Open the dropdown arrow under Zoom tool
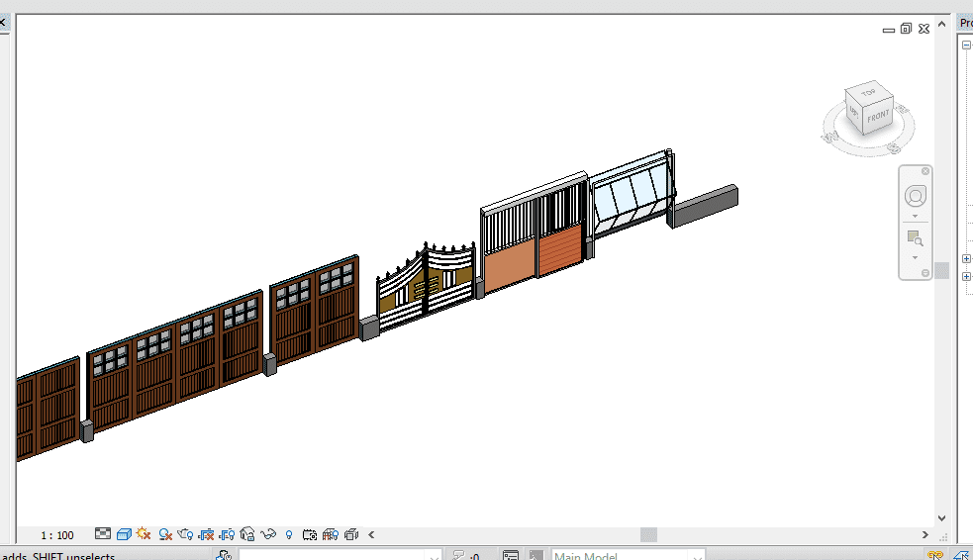This screenshot has height=560, width=973. [915, 257]
